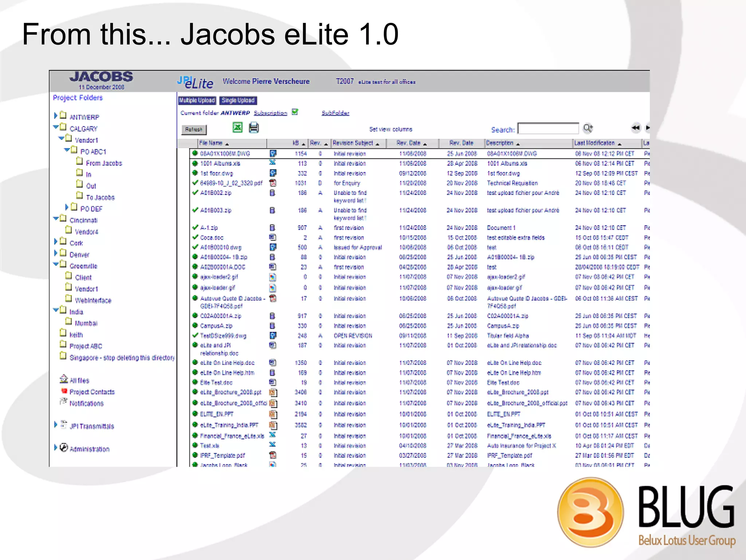Click the Refresh button

(x=194, y=129)
